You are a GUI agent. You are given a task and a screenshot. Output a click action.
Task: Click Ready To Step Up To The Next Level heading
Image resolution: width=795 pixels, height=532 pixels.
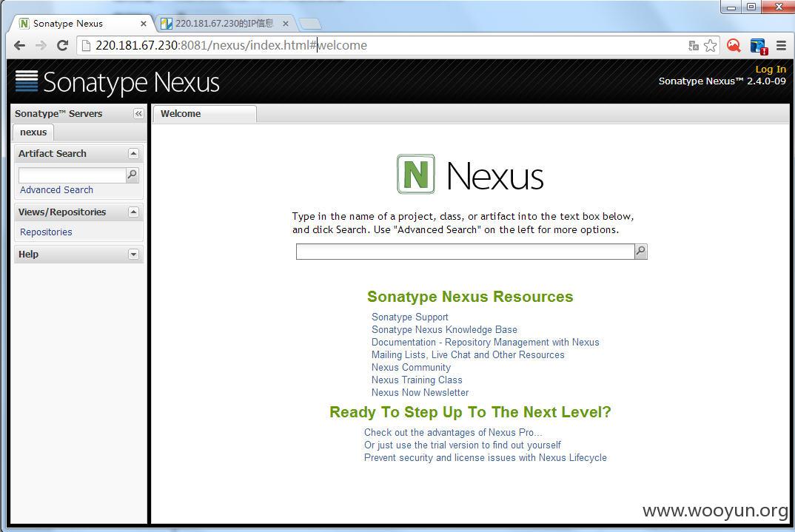(470, 412)
